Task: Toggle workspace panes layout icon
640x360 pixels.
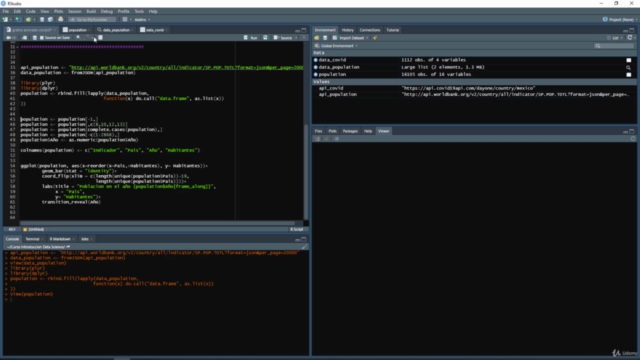Action: (125, 20)
